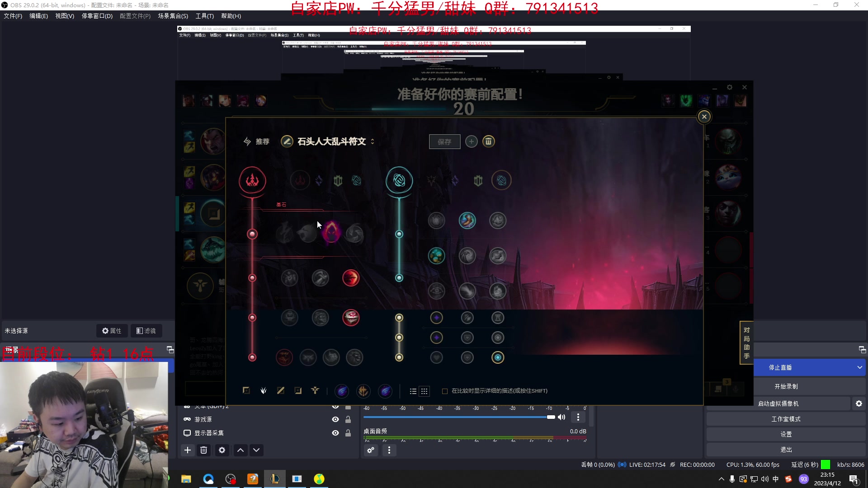
Task: Expand the stop streaming dropdown arrow
Action: 859,367
